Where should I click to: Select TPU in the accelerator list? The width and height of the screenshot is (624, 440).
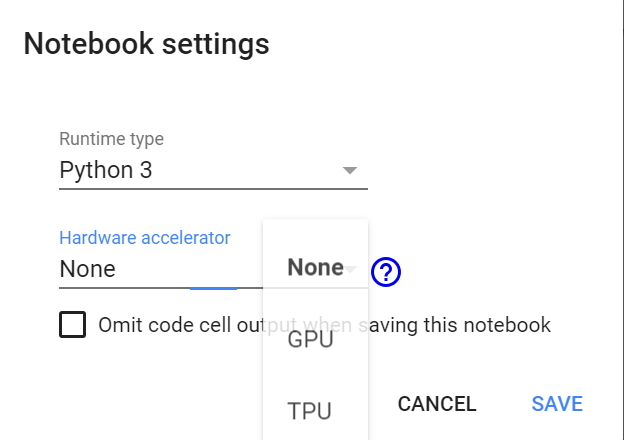310,411
